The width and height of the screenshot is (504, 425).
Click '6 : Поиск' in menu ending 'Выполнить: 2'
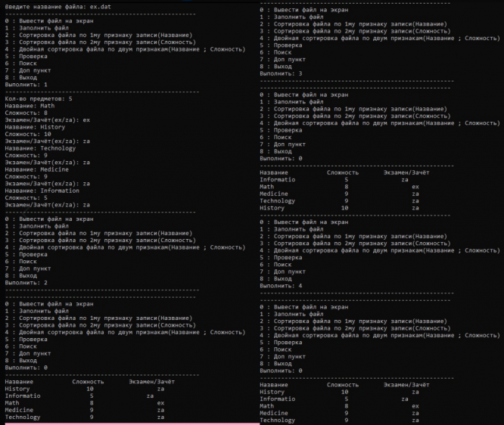coord(21,262)
